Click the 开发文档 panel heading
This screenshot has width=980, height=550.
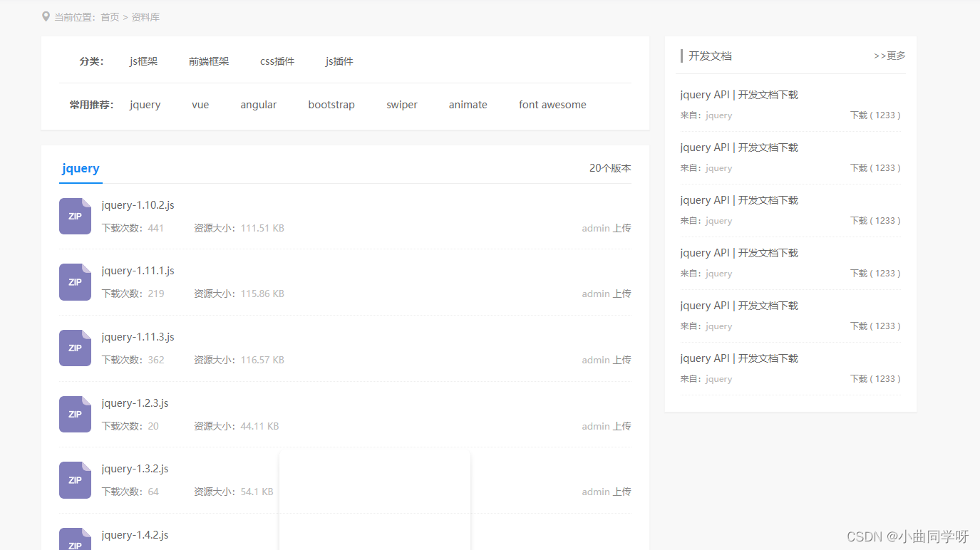pyautogui.click(x=710, y=56)
